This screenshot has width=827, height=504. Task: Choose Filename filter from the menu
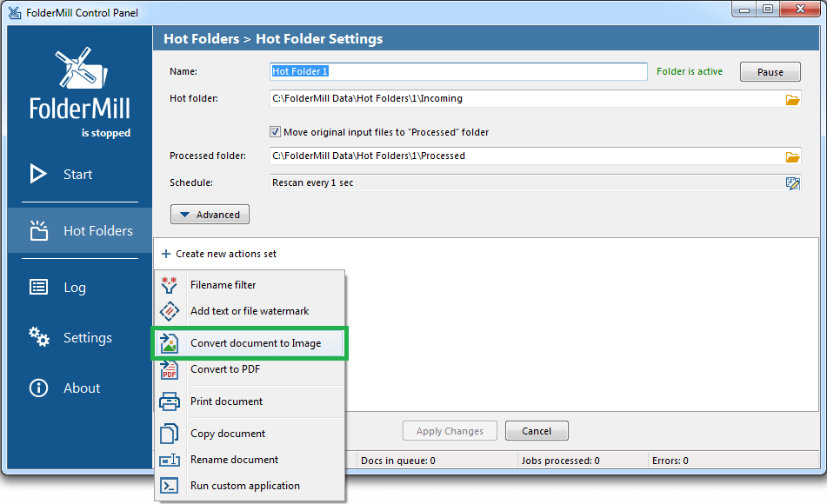[250, 285]
